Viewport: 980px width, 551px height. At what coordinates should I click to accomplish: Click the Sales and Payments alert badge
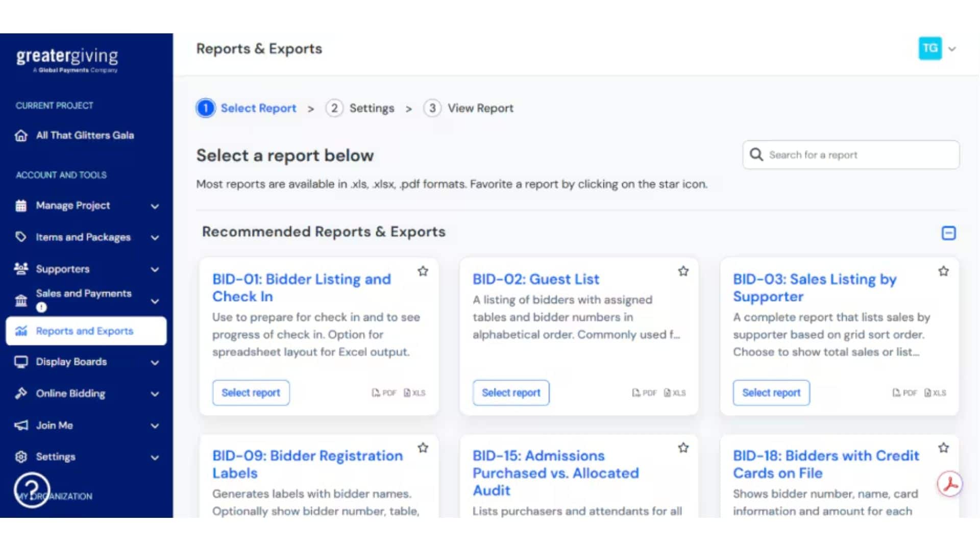41,307
